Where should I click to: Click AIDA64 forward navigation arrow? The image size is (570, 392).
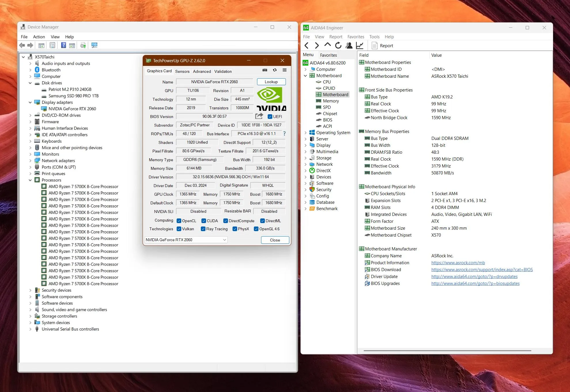point(317,45)
